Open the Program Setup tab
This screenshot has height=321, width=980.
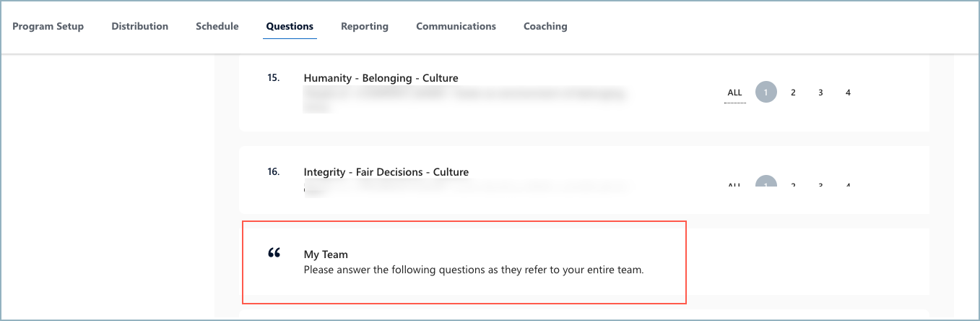click(48, 26)
